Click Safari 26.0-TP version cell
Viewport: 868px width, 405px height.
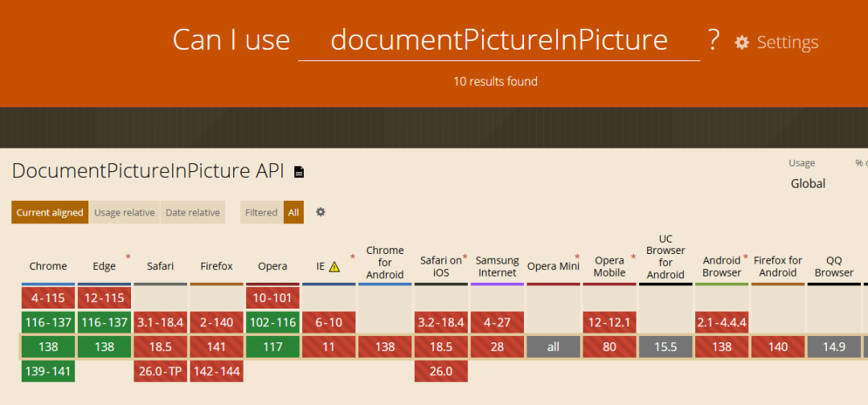point(161,371)
